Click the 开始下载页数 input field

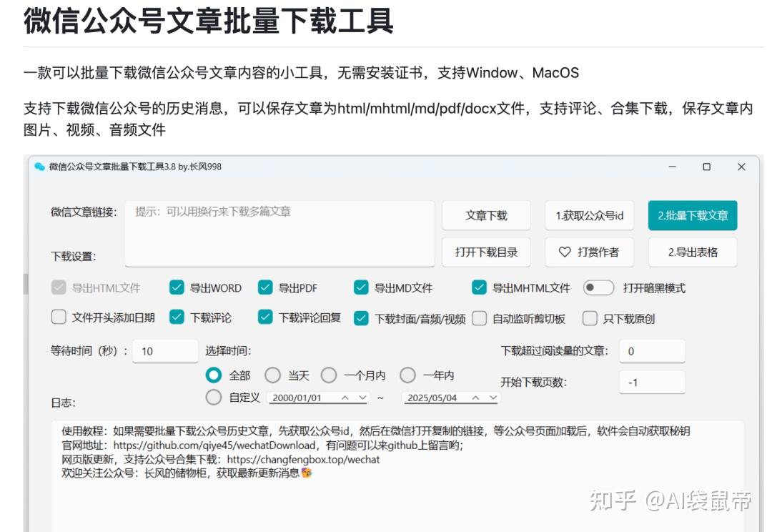coord(652,383)
